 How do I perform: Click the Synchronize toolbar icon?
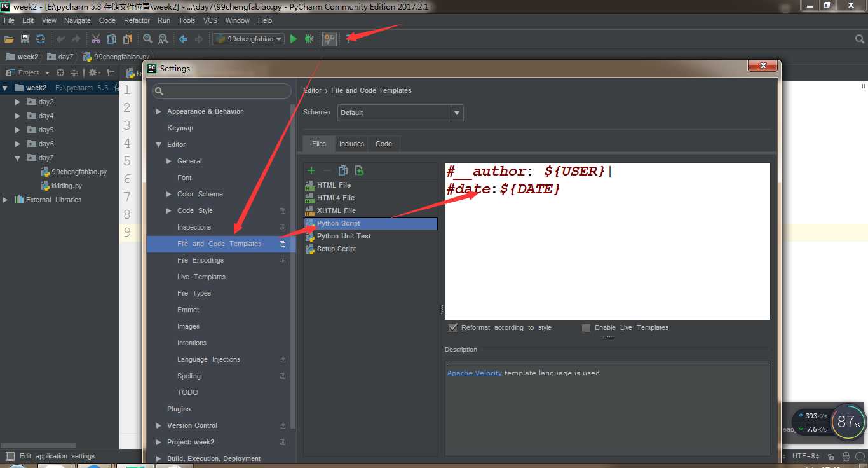(41, 39)
